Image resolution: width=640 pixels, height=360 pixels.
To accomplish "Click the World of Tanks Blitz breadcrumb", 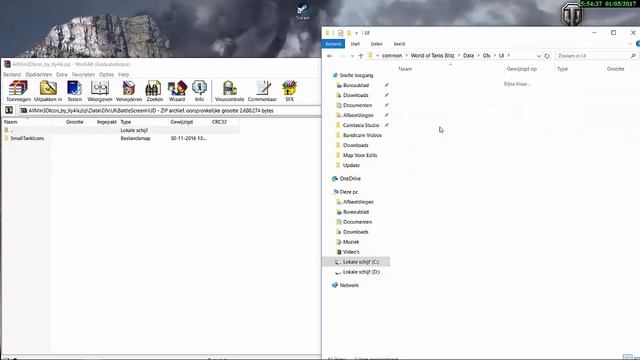I will pyautogui.click(x=432, y=56).
